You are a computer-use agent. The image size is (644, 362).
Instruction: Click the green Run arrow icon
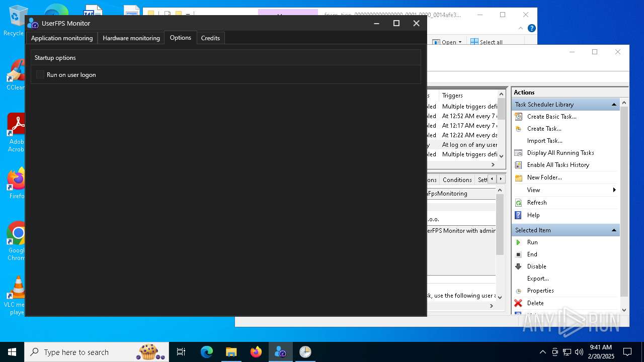[x=519, y=242]
